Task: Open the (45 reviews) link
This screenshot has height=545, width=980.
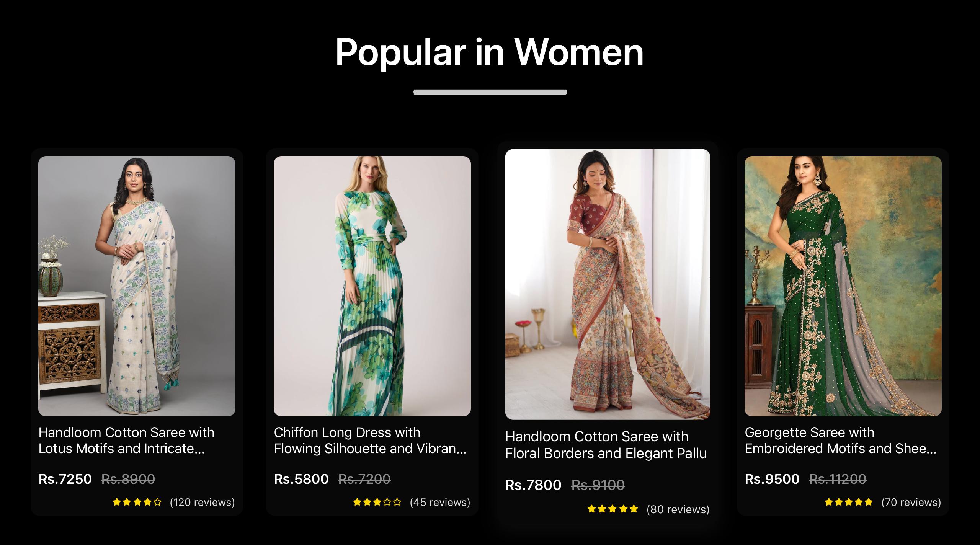Action: point(440,502)
